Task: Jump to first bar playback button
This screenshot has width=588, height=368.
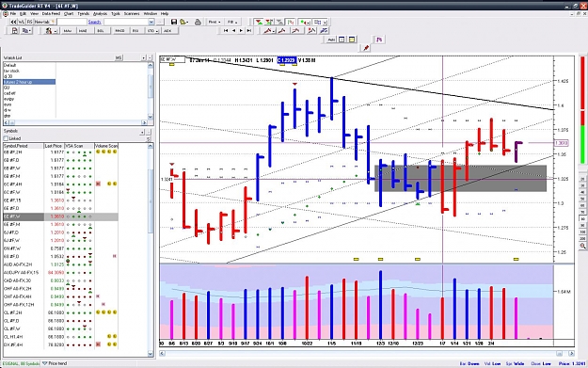Action: point(226,31)
